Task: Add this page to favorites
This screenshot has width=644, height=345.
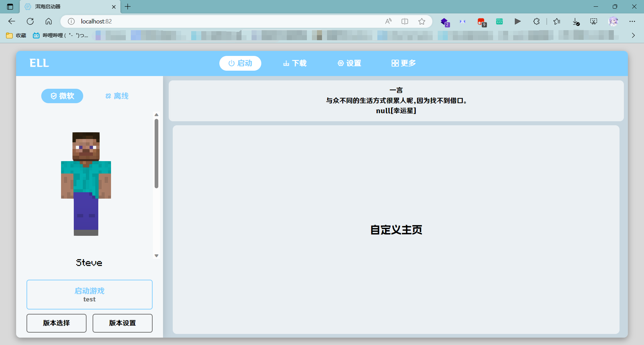Action: tap(422, 21)
